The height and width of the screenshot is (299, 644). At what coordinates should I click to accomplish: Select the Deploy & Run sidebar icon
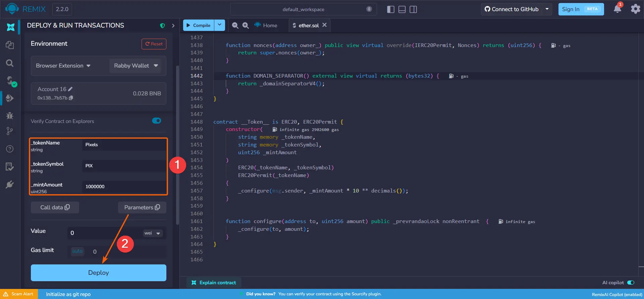click(x=10, y=98)
